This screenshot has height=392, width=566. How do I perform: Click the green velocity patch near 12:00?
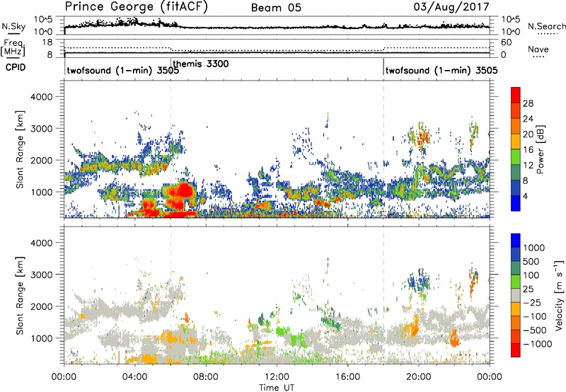[x=282, y=331]
